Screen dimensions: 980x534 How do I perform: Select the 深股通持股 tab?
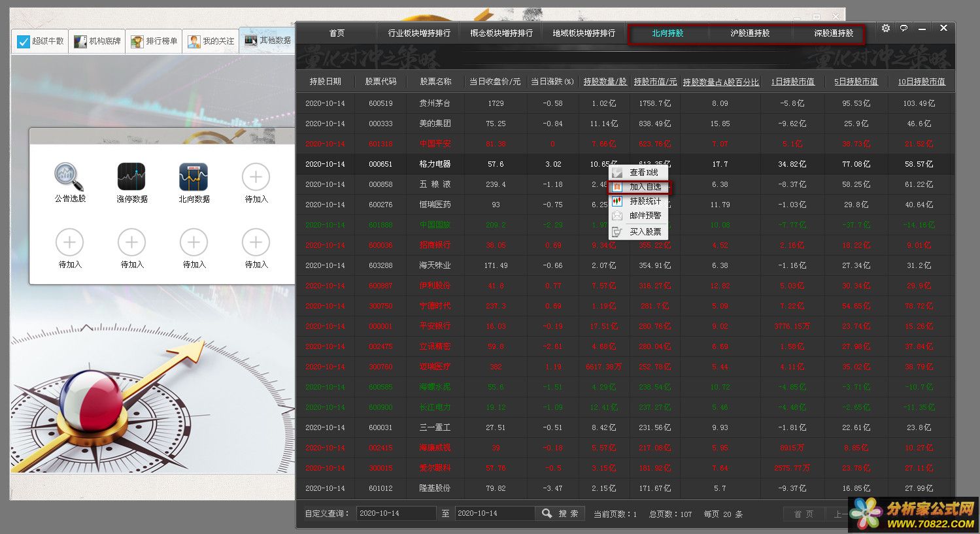tap(834, 33)
